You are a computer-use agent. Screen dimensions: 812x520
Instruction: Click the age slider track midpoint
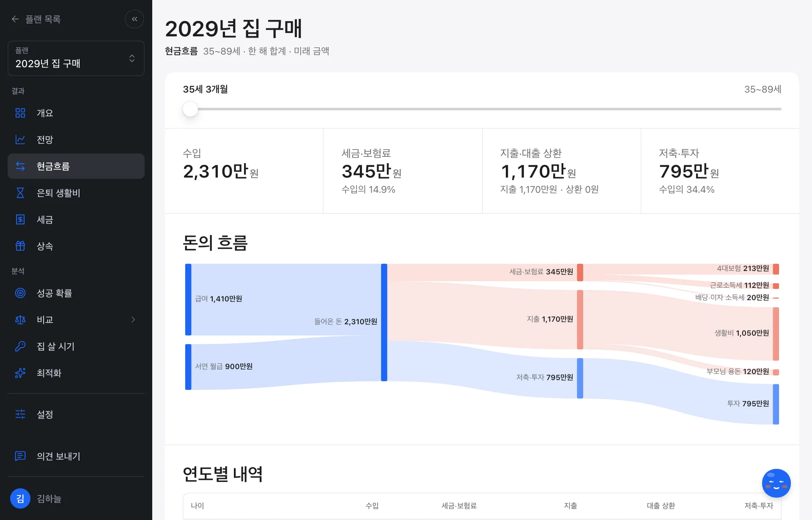[x=482, y=109]
